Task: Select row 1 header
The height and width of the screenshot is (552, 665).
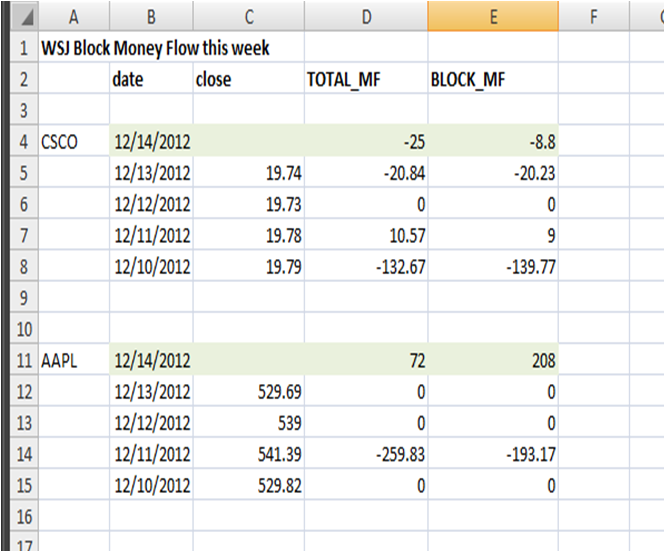Action: pos(24,47)
